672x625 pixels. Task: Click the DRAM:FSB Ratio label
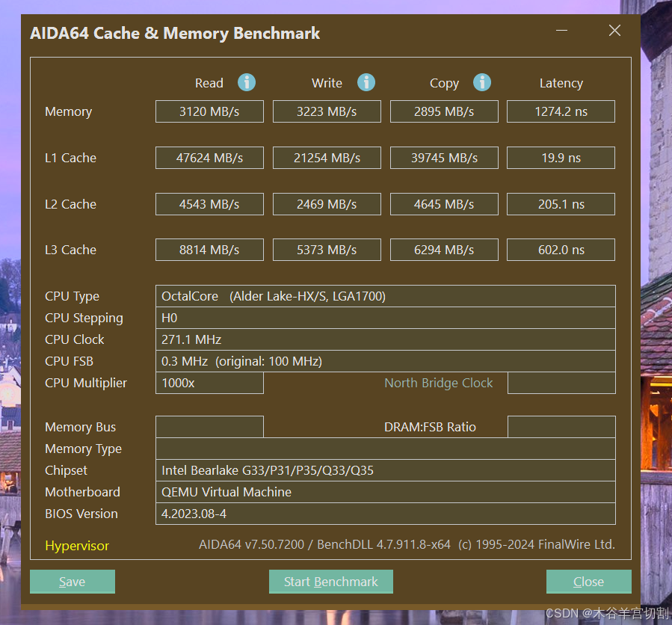click(431, 427)
